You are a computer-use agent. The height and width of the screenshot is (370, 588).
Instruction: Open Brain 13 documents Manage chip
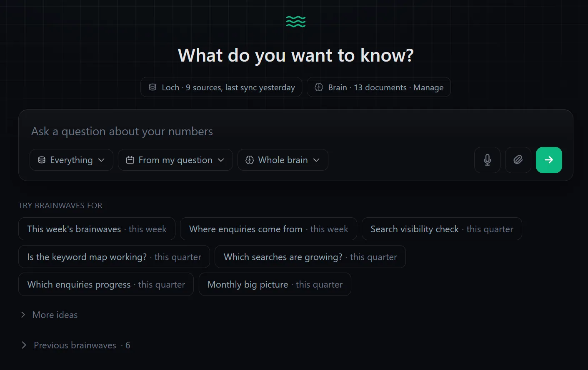click(x=378, y=87)
